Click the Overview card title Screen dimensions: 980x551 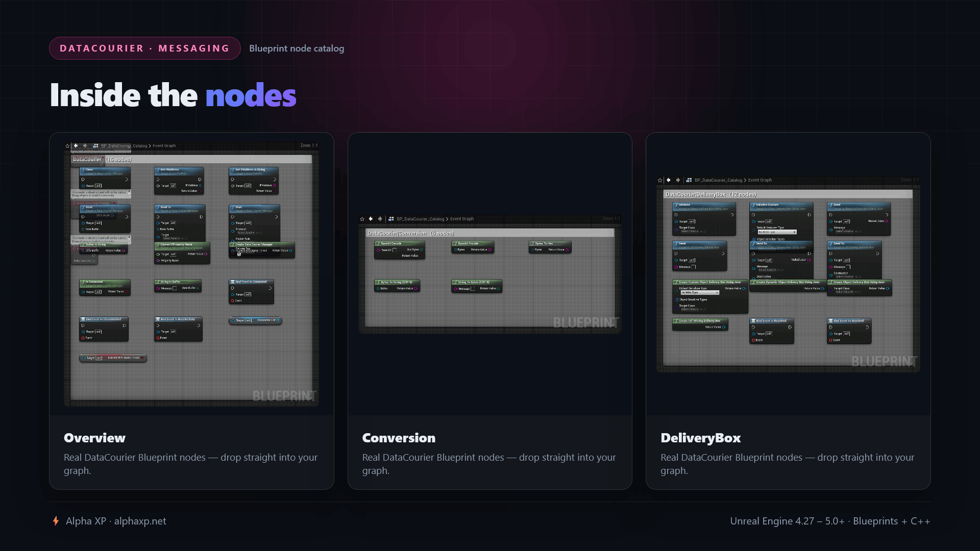point(94,438)
